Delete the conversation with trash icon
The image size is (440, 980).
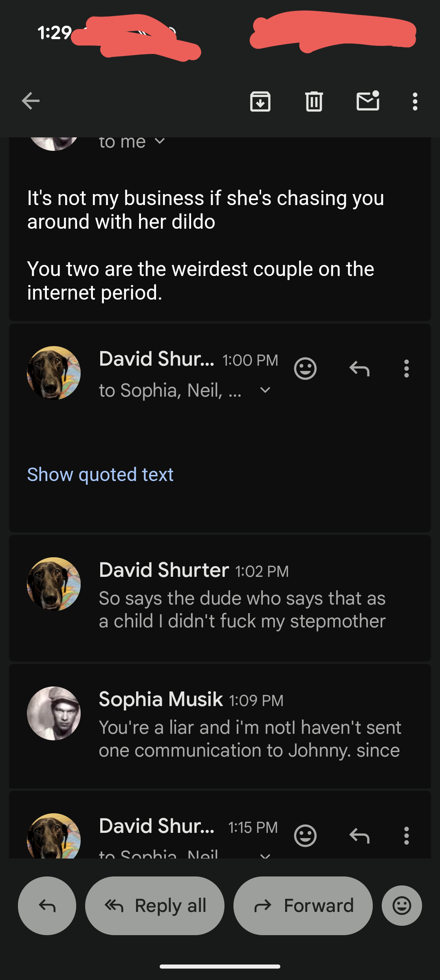tap(314, 101)
